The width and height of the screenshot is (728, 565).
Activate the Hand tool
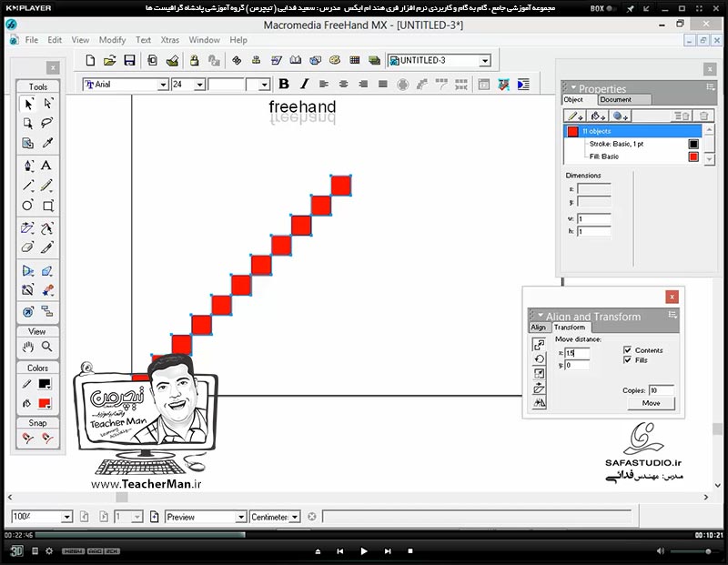[28, 347]
